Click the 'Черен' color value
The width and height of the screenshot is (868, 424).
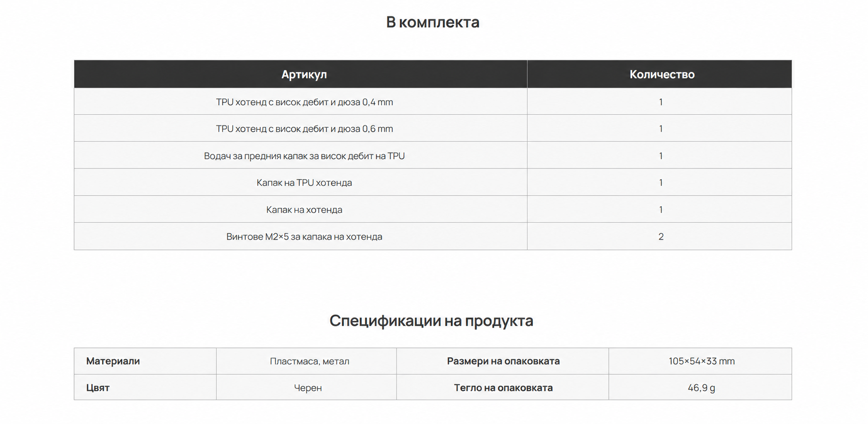308,388
